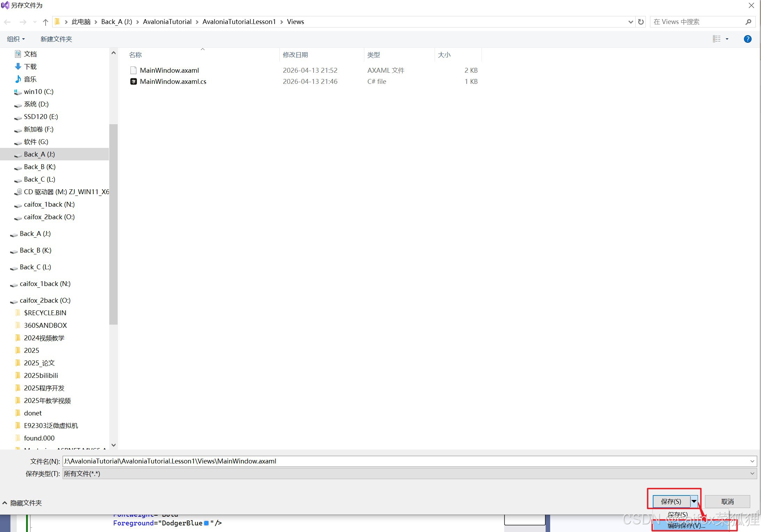
Task: Click the Cancel (取消) button
Action: pyautogui.click(x=727, y=501)
